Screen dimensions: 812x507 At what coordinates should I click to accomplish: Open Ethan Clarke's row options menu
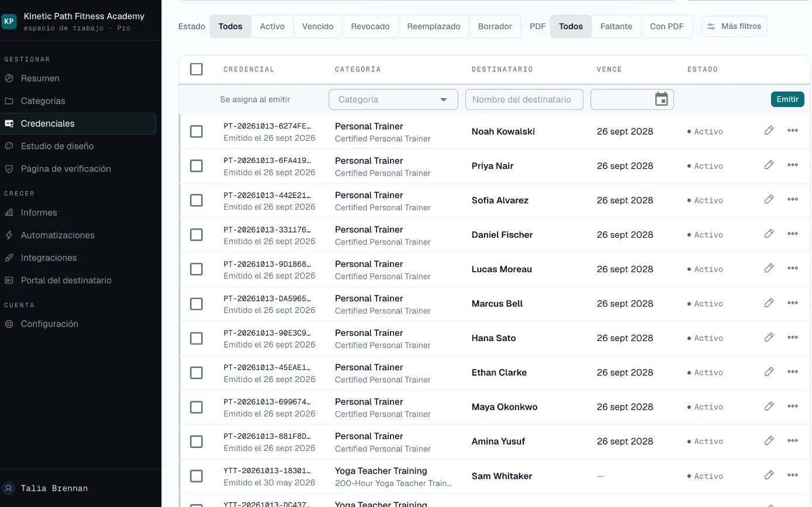[793, 371]
